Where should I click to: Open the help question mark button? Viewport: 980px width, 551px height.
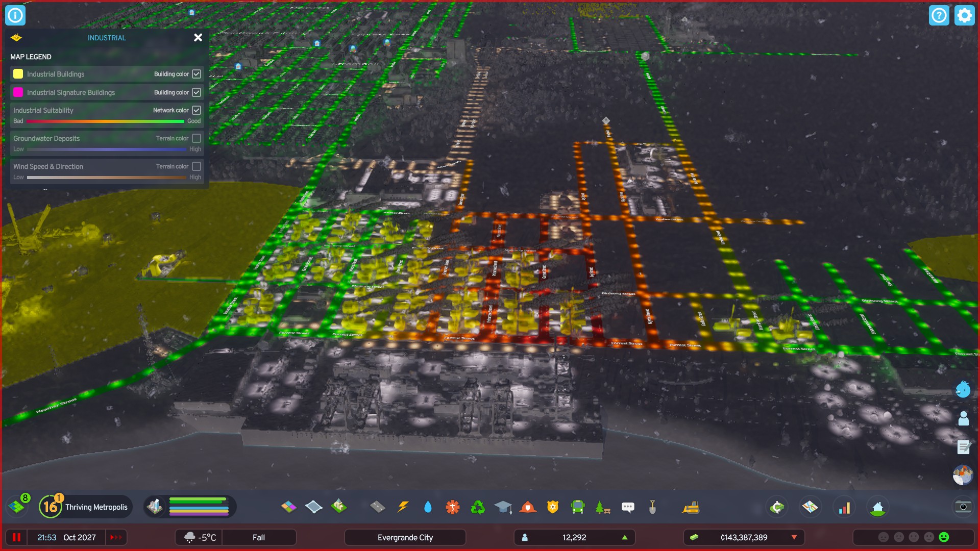click(939, 15)
